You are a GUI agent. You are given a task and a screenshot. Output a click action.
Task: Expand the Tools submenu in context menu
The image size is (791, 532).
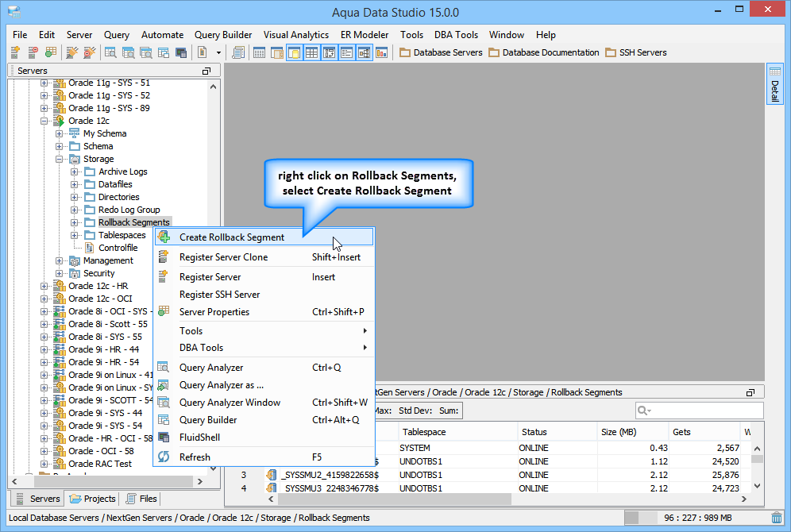[264, 331]
